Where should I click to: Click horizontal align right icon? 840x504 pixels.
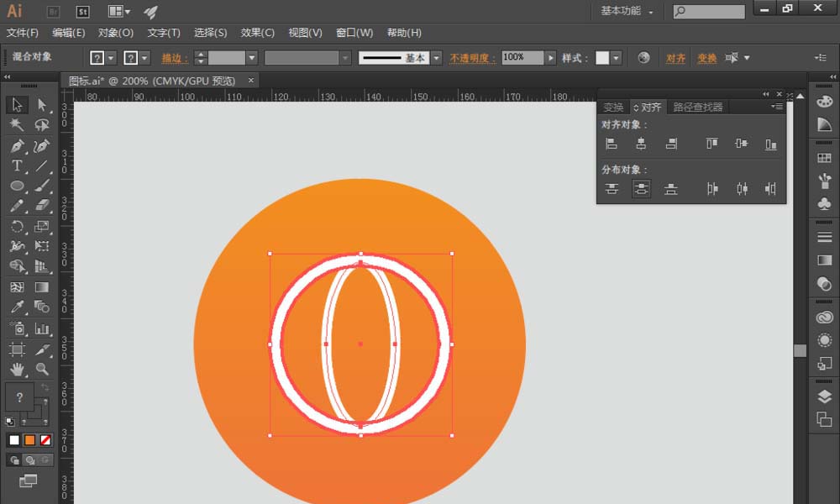tap(670, 144)
